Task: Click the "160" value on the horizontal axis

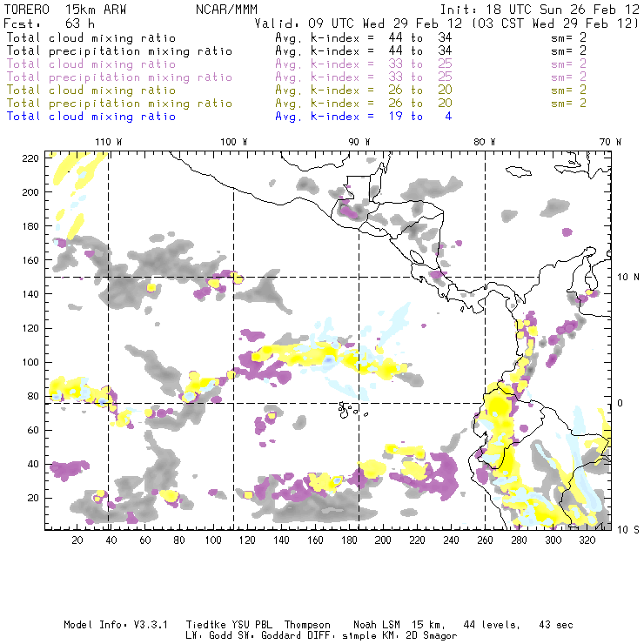Action: pyautogui.click(x=315, y=540)
